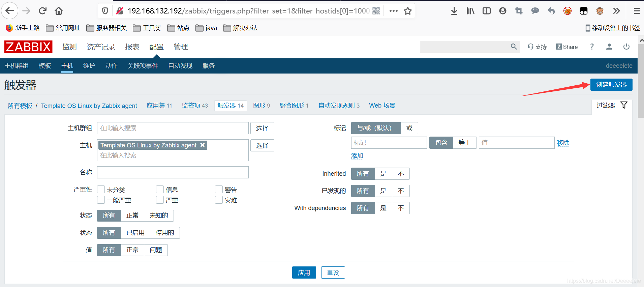This screenshot has height=287, width=644.
Task: Remove Template OS Linux host tag
Action: (x=203, y=145)
